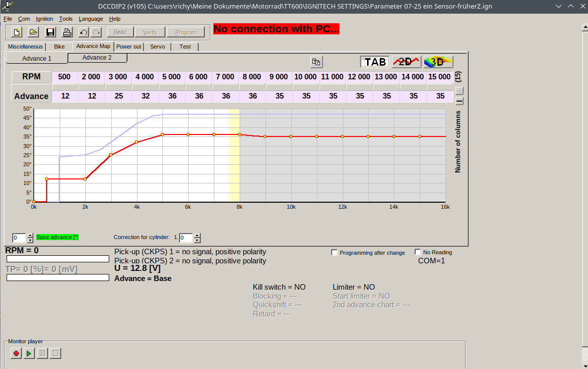
Task: Toggle the No Reading checkbox
Action: point(418,252)
